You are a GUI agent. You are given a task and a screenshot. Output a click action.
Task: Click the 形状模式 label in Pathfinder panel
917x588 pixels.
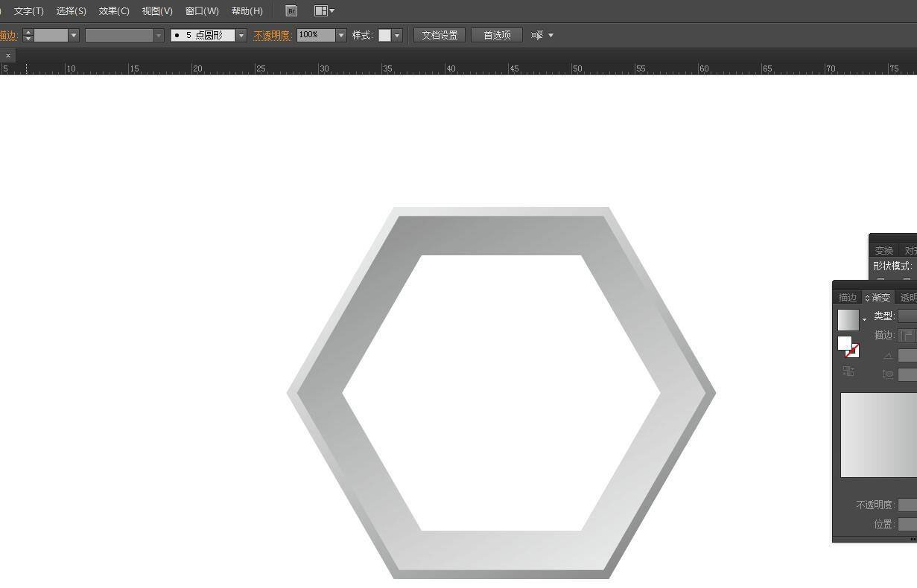(892, 266)
